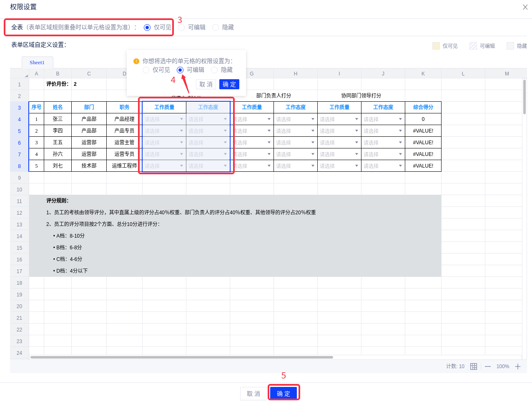Click the zoom in plus icon
Image resolution: width=532 pixels, height=404 pixels.
click(x=518, y=366)
